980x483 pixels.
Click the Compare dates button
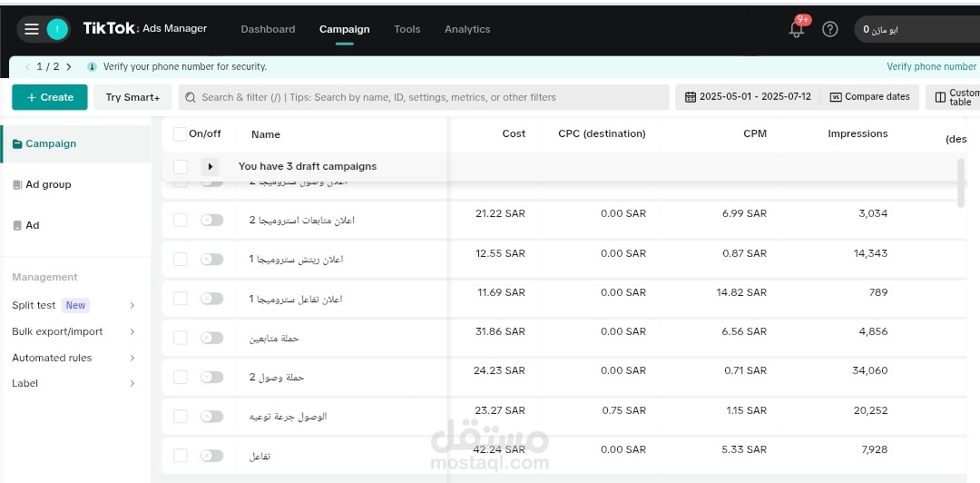click(x=869, y=97)
